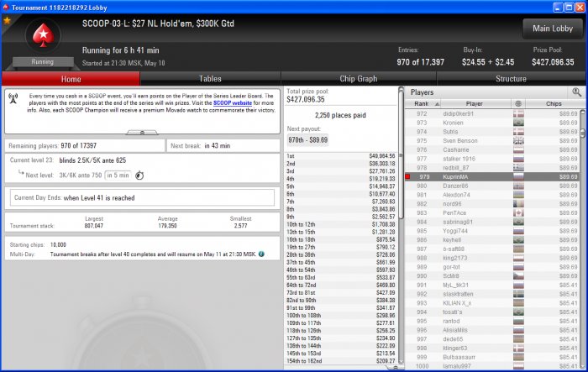Open the Tables tab
The width and height of the screenshot is (588, 372).
[x=210, y=79]
